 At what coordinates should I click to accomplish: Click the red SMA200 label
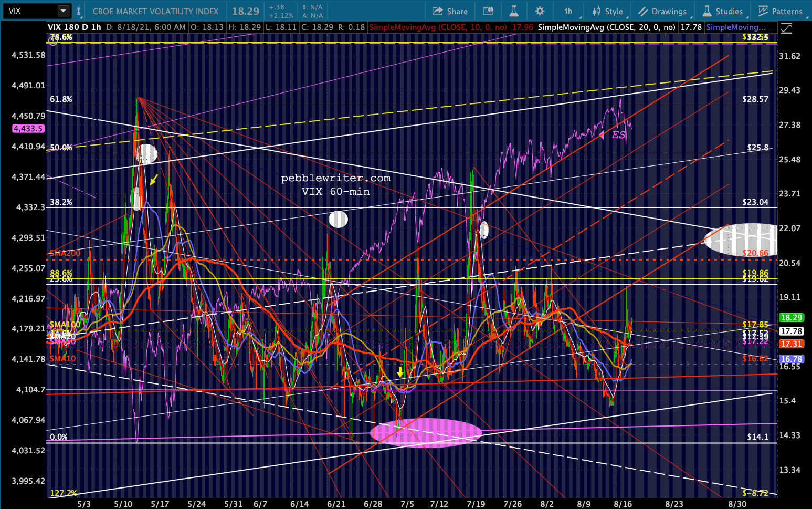click(x=65, y=253)
